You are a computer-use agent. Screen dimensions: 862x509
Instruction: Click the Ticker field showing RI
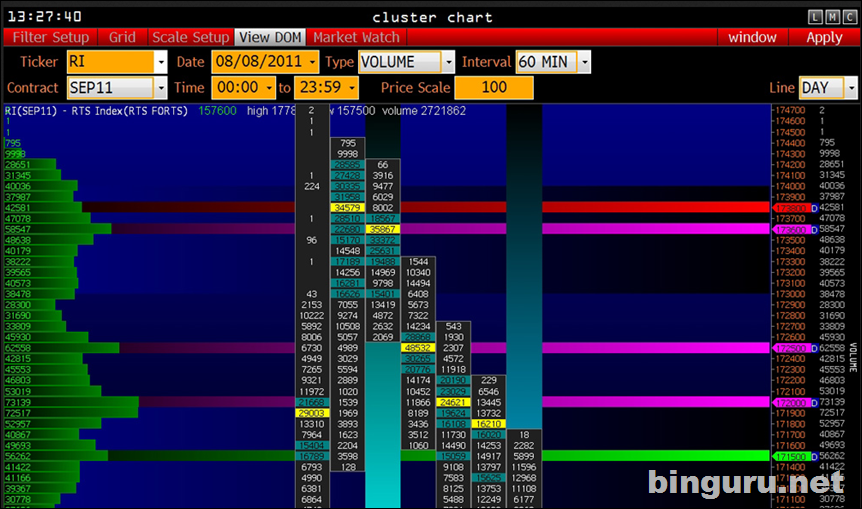(110, 62)
